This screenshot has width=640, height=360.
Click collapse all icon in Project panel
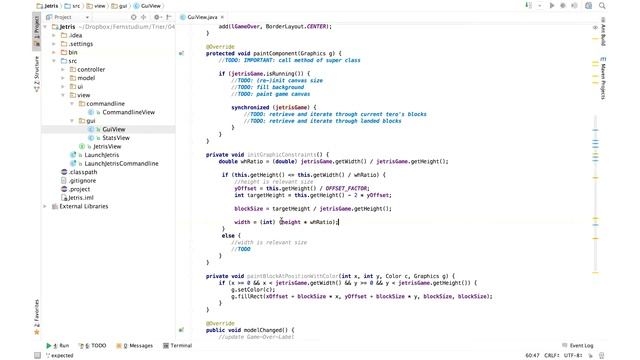(144, 17)
